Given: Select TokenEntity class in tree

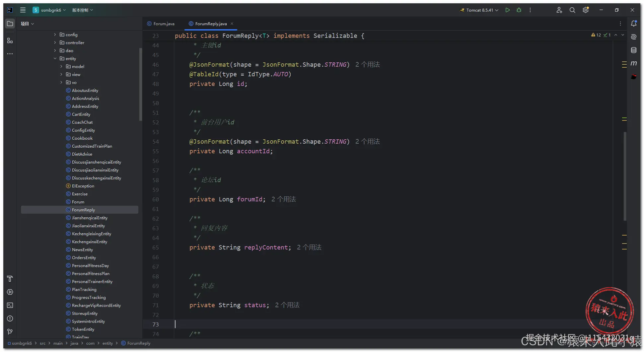Looking at the screenshot, I should [83, 329].
